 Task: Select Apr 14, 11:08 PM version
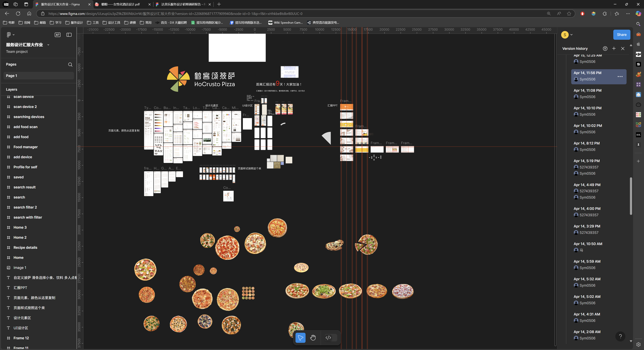click(599, 94)
